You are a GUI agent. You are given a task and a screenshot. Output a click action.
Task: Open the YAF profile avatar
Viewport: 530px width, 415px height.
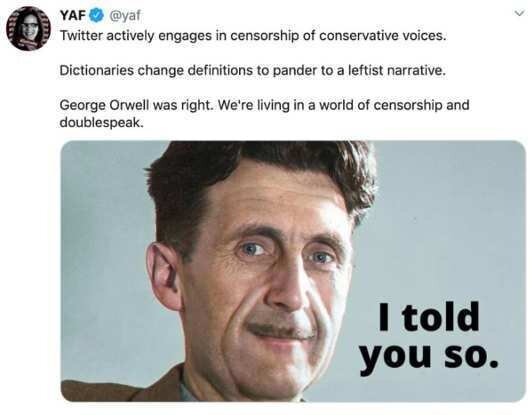pyautogui.click(x=29, y=28)
